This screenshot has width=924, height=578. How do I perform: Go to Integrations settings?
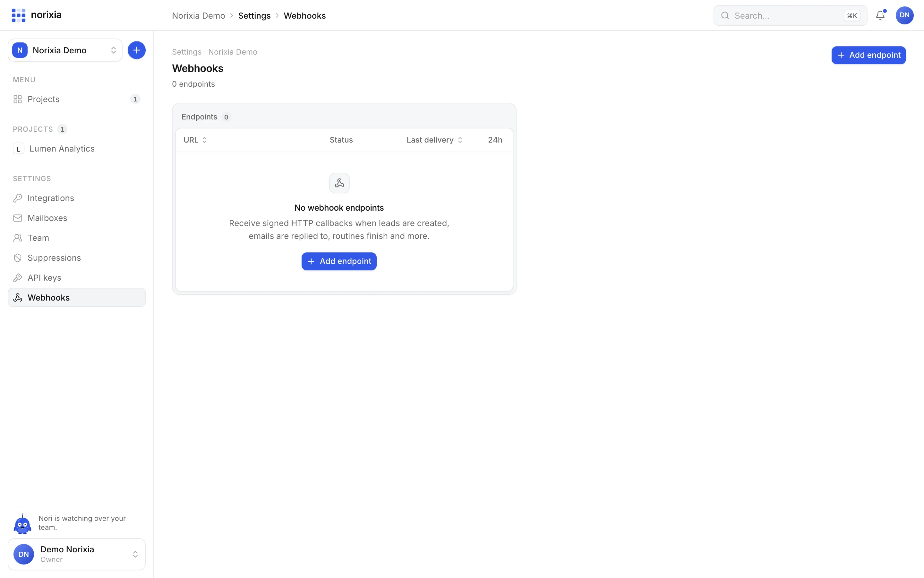coord(76,198)
